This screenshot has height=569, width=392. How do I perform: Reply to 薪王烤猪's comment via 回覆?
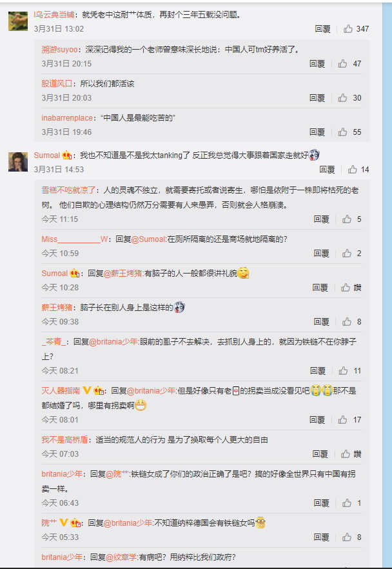pos(321,322)
